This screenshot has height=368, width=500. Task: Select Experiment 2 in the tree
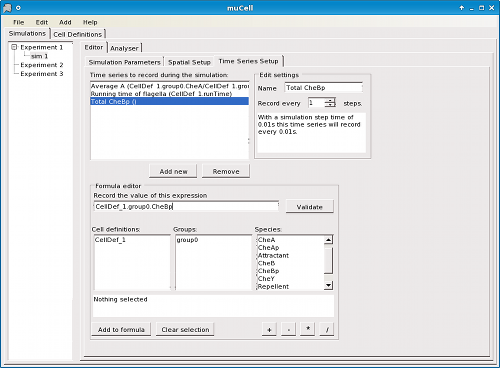pos(42,65)
